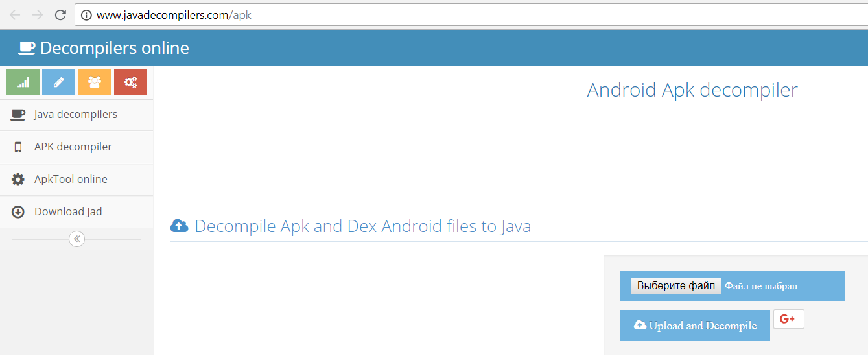Collapse the sidebar with the double chevron
Screen dimensions: 868x356
click(77, 239)
